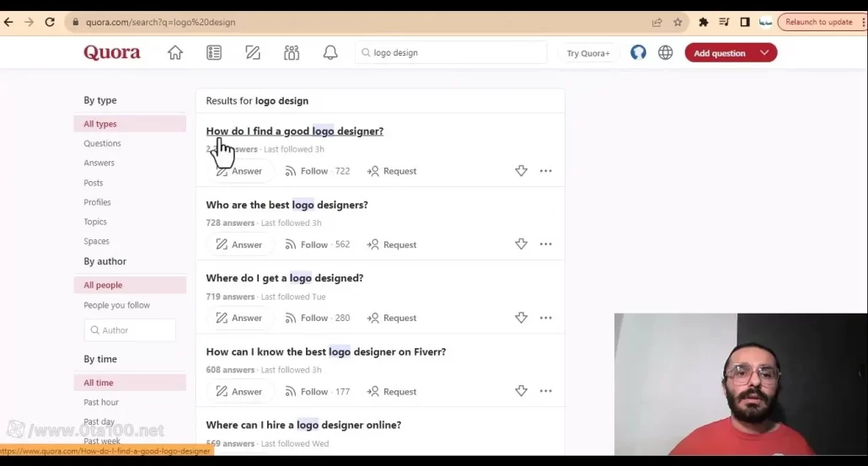Open more options for 'How do I find a good logo designer?'
868x466 pixels.
pyautogui.click(x=546, y=171)
